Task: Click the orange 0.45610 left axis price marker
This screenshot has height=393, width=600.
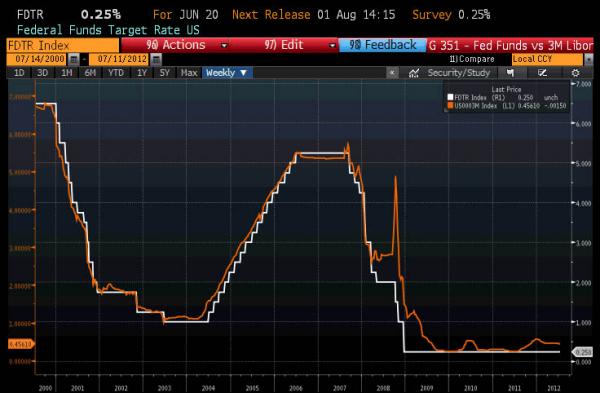Action: tap(21, 344)
